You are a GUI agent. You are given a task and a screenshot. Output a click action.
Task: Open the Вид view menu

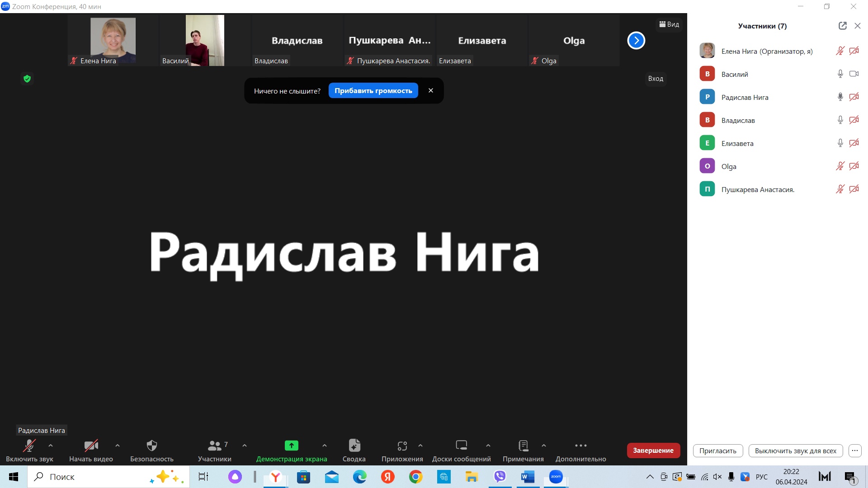(669, 24)
